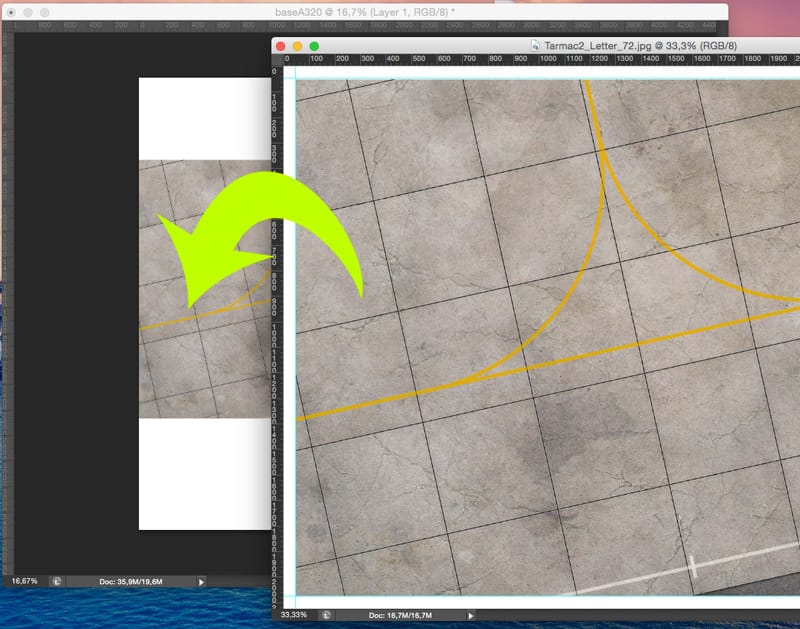Viewport: 800px width, 629px height.
Task: Click zoom field showing 16,67% in baseA320 window
Action: (24, 581)
